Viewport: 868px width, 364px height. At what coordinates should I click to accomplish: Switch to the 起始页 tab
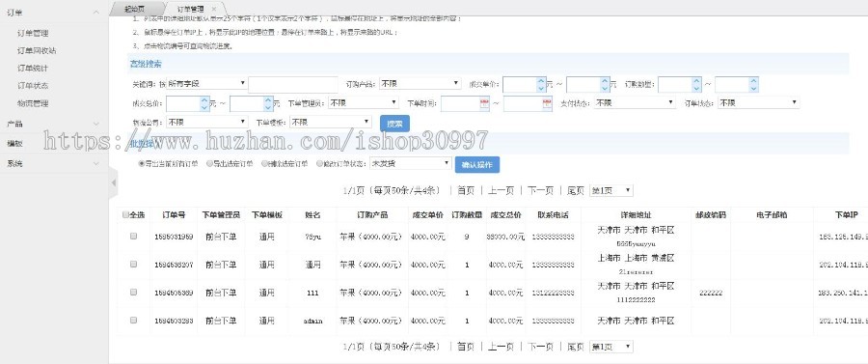point(134,9)
